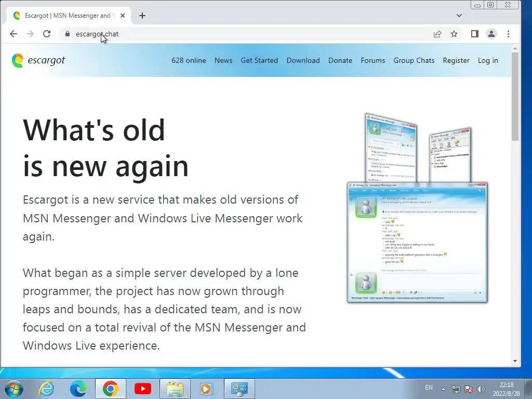Open YouTube from the taskbar
The image size is (532, 399).
tap(142, 389)
